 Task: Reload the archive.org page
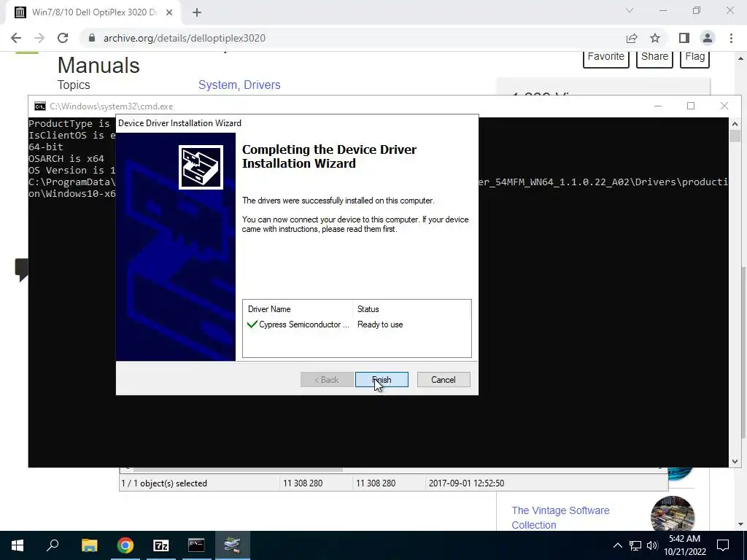tap(63, 38)
